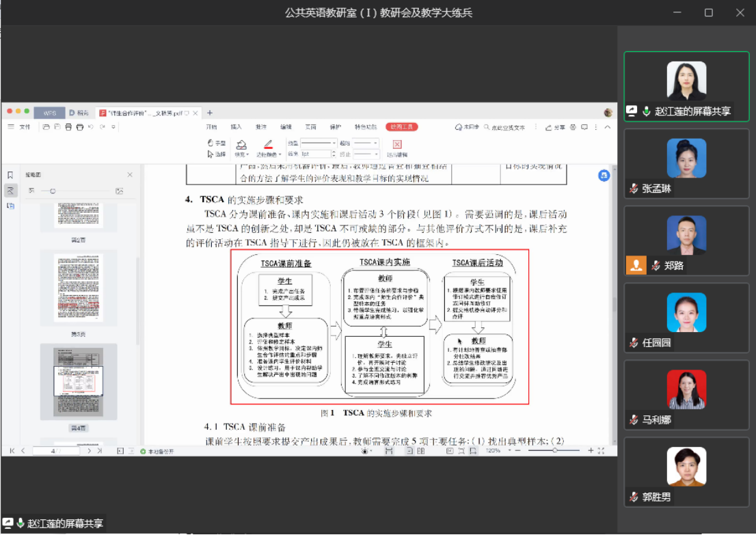Expand the border color dropdown
Viewport: 756px width, 535px height.
coord(268,154)
